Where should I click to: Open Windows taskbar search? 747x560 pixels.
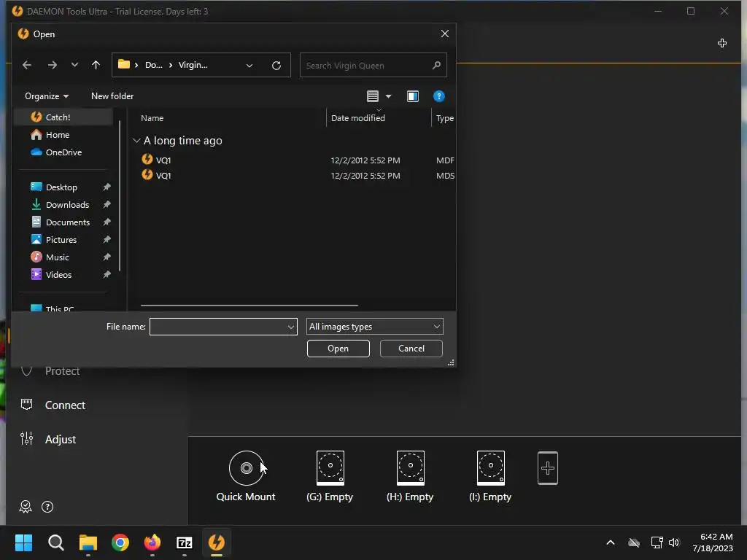click(x=55, y=542)
